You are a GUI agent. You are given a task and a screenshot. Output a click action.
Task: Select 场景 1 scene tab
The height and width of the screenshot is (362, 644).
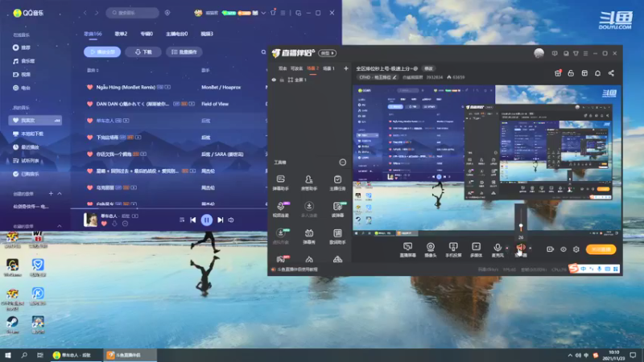click(328, 68)
